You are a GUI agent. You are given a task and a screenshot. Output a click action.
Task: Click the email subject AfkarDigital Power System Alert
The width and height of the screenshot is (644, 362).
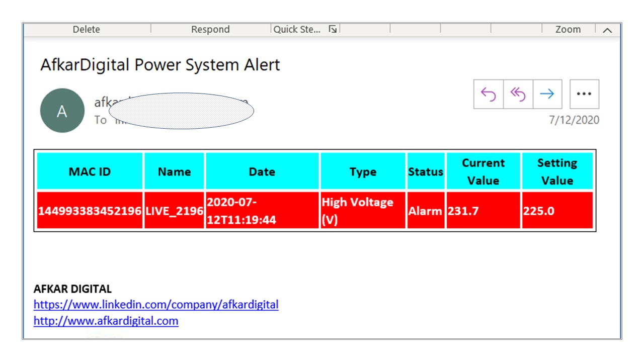click(x=160, y=65)
